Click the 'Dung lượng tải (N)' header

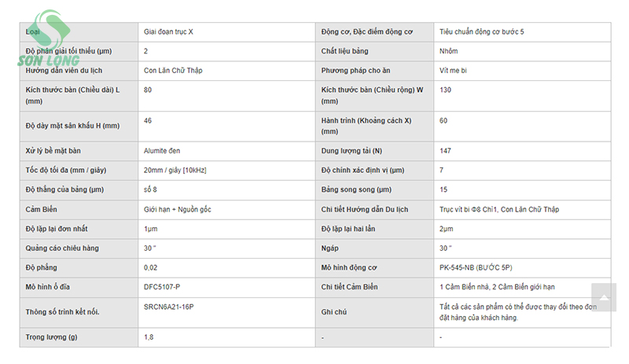351,151
